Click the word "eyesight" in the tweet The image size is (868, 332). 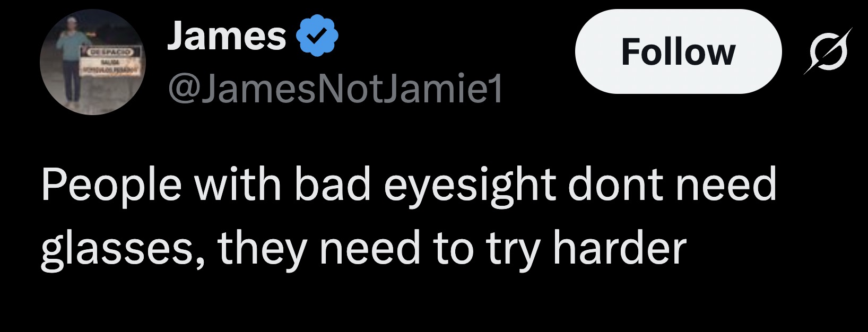(x=470, y=186)
